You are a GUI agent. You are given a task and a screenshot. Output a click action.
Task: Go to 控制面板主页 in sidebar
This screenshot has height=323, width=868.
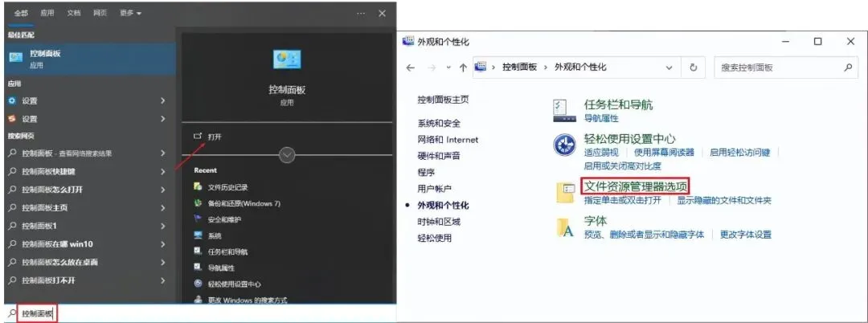444,100
